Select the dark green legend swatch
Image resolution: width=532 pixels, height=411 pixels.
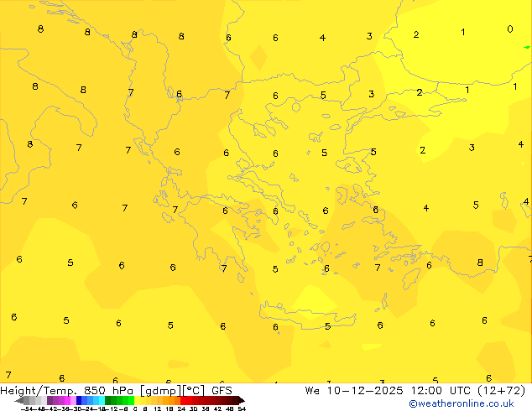(108, 400)
